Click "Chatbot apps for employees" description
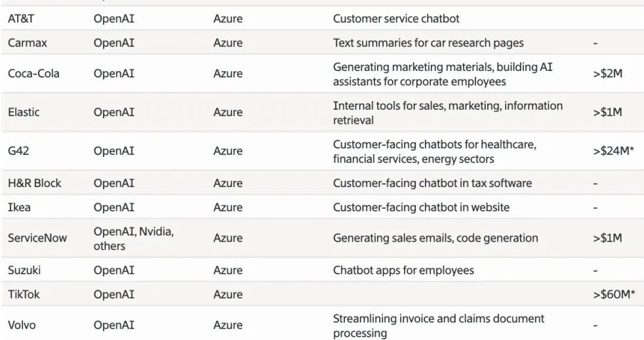The height and width of the screenshot is (340, 644). coord(403,270)
